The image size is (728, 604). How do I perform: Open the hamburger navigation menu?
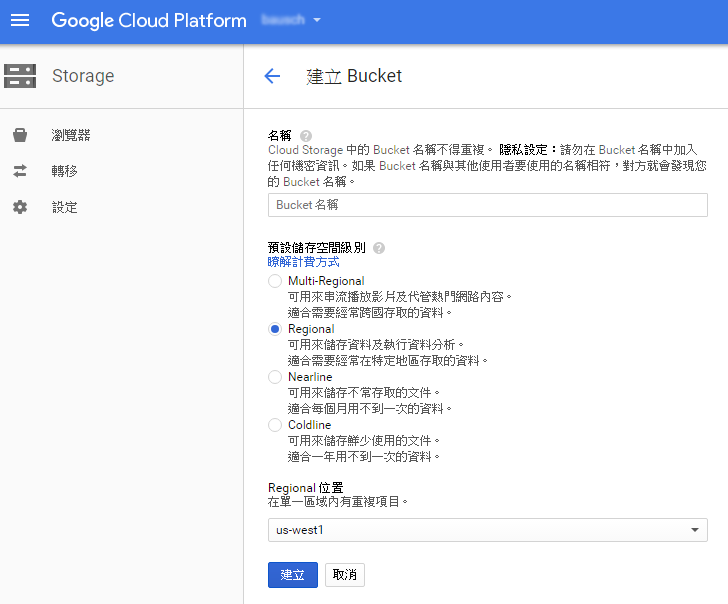pyautogui.click(x=20, y=20)
